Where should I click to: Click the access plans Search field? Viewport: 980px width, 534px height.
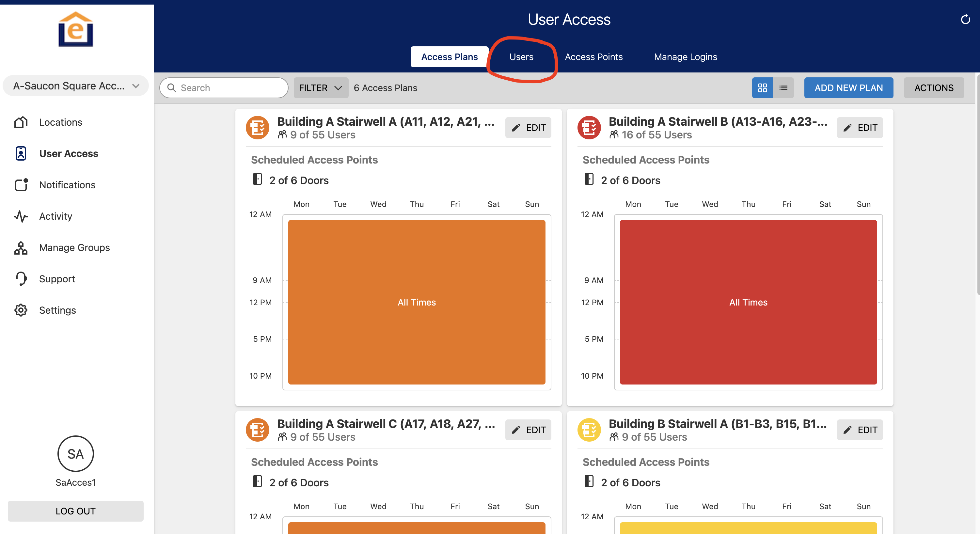224,88
